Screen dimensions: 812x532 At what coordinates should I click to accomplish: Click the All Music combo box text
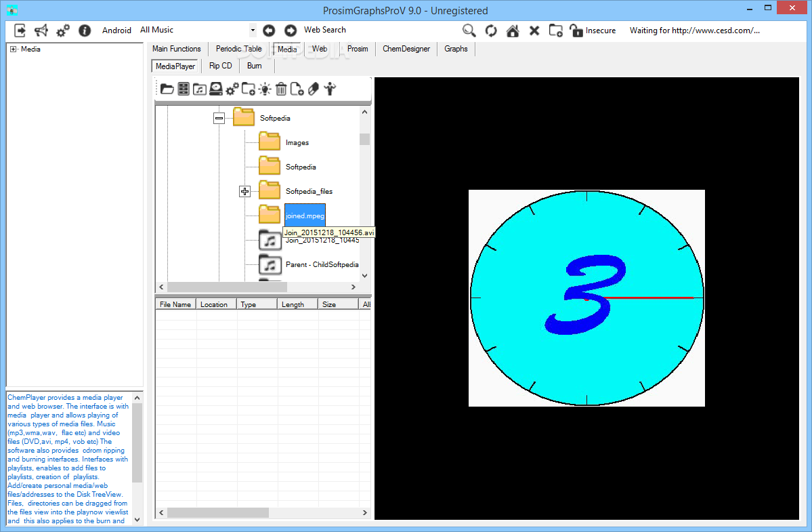click(157, 30)
